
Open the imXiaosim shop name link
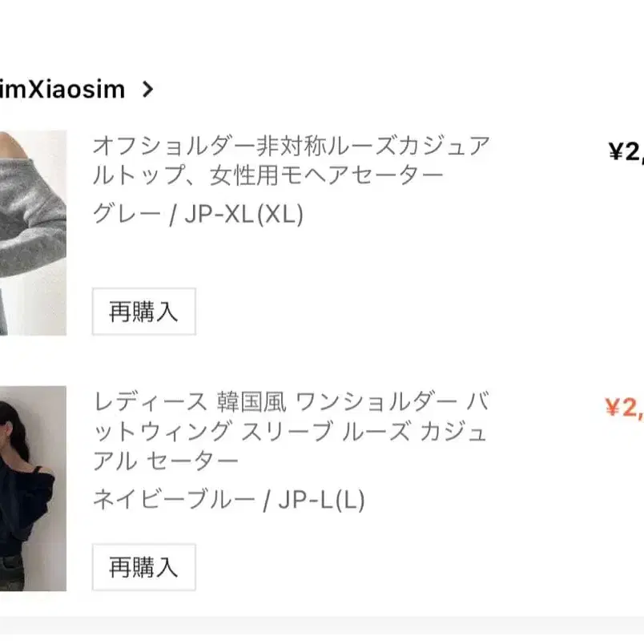pyautogui.click(x=62, y=89)
